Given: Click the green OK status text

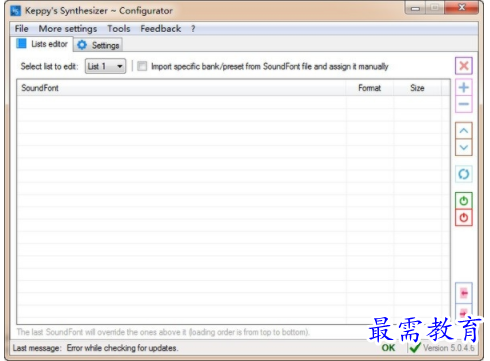Looking at the screenshot, I should pos(388,348).
